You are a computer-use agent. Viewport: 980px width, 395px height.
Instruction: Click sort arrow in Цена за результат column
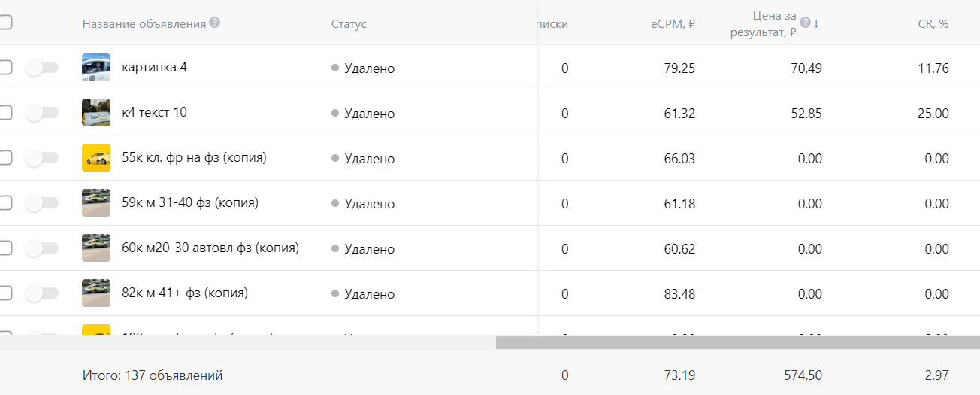(816, 23)
